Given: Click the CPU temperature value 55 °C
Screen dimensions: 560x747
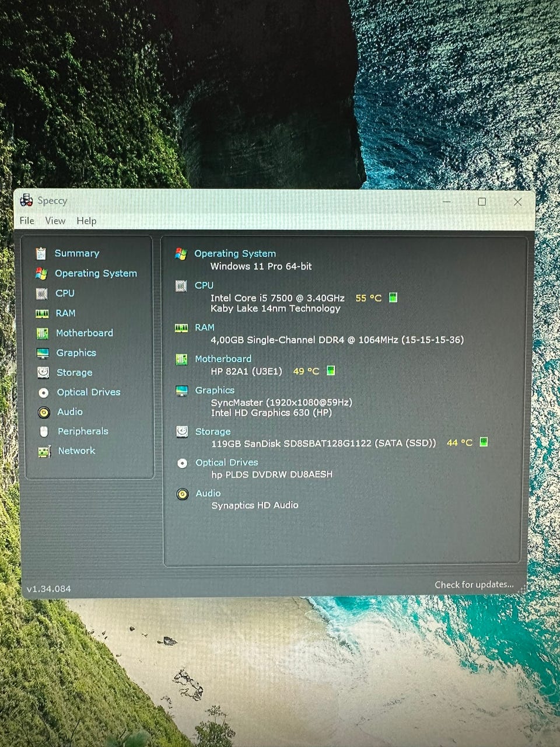Looking at the screenshot, I should point(369,298).
